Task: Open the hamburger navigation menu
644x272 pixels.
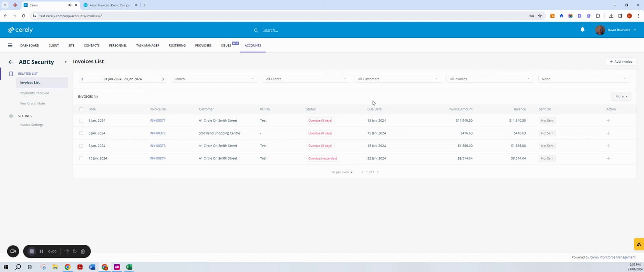Action: pyautogui.click(x=10, y=45)
